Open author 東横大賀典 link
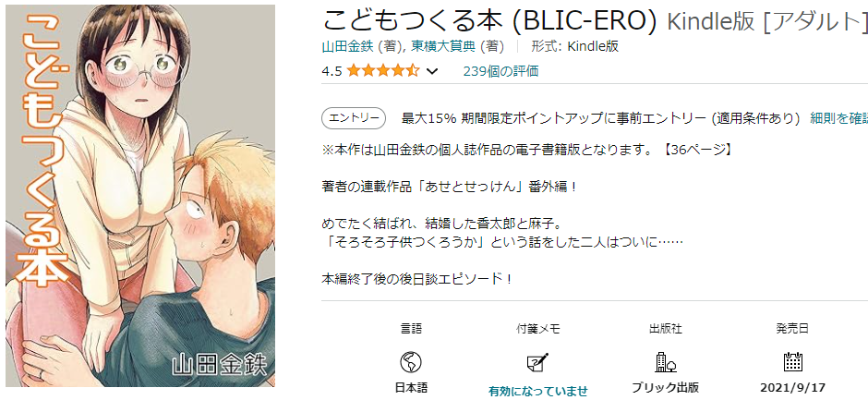The width and height of the screenshot is (868, 400). (x=443, y=46)
